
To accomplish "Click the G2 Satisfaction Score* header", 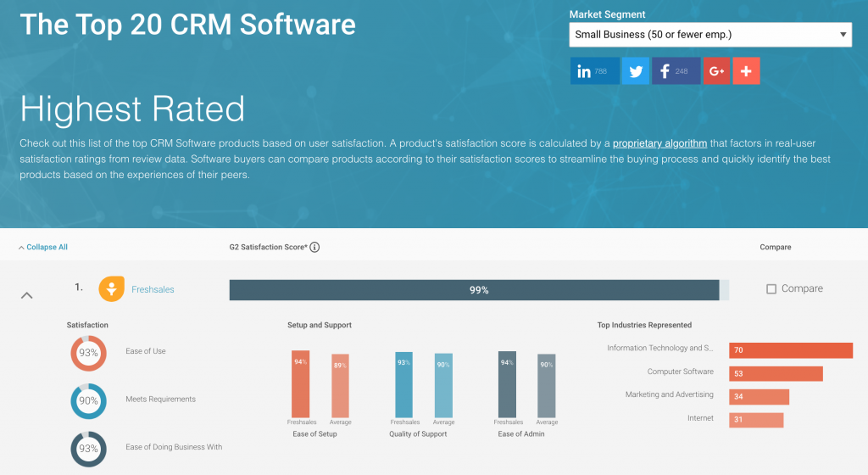I will coord(268,247).
